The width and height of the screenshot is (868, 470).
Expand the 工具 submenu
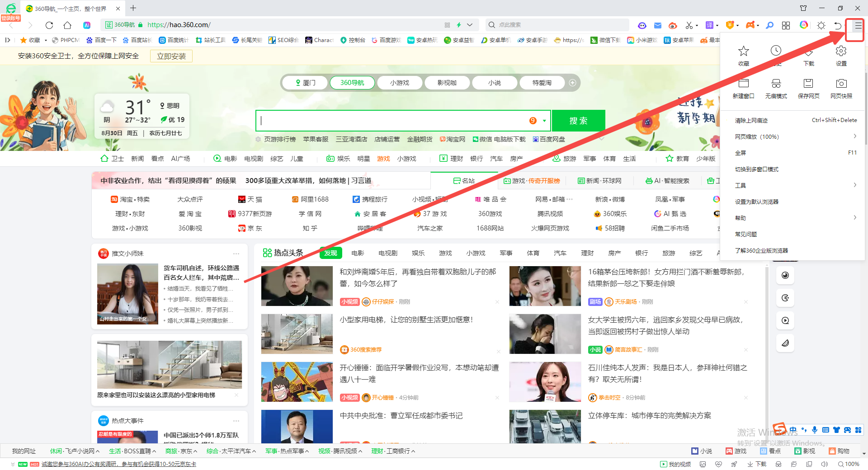tap(793, 185)
